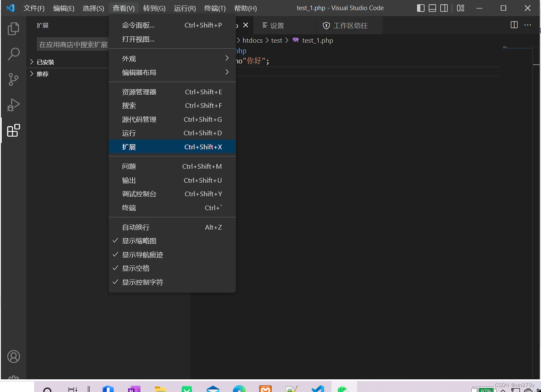This screenshot has width=541, height=392.
Task: Uncheck 显示空格 in the menu
Action: point(172,269)
